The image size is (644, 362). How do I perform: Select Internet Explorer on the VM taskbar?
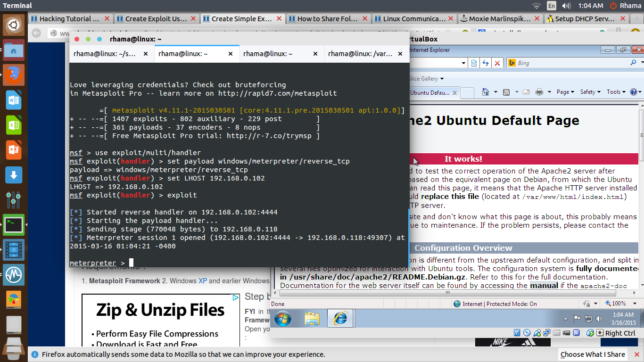[340, 319]
